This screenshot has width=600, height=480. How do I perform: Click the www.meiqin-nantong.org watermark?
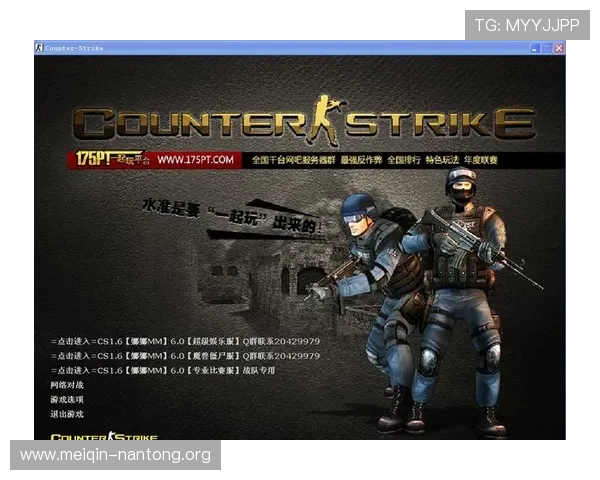pyautogui.click(x=115, y=456)
